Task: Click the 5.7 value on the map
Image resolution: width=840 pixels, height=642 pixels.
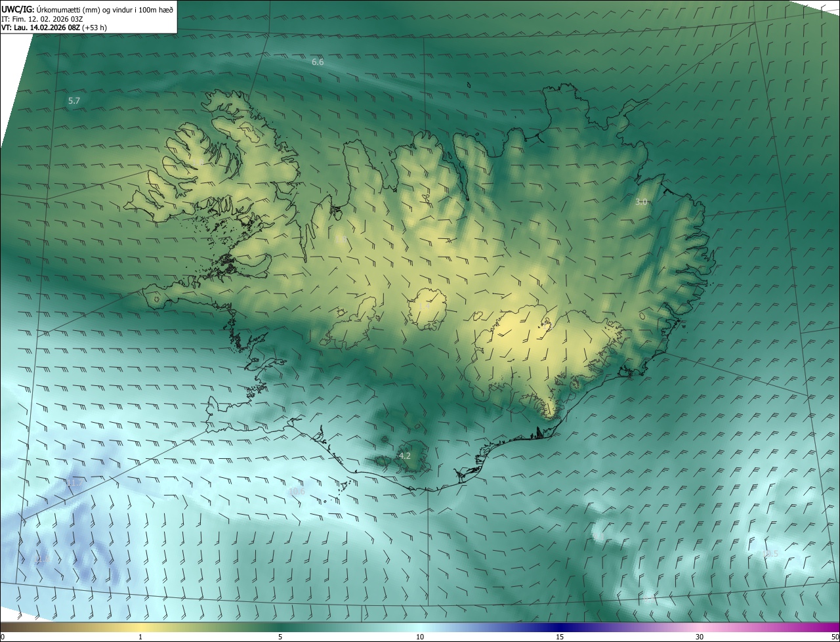Action: [x=73, y=100]
